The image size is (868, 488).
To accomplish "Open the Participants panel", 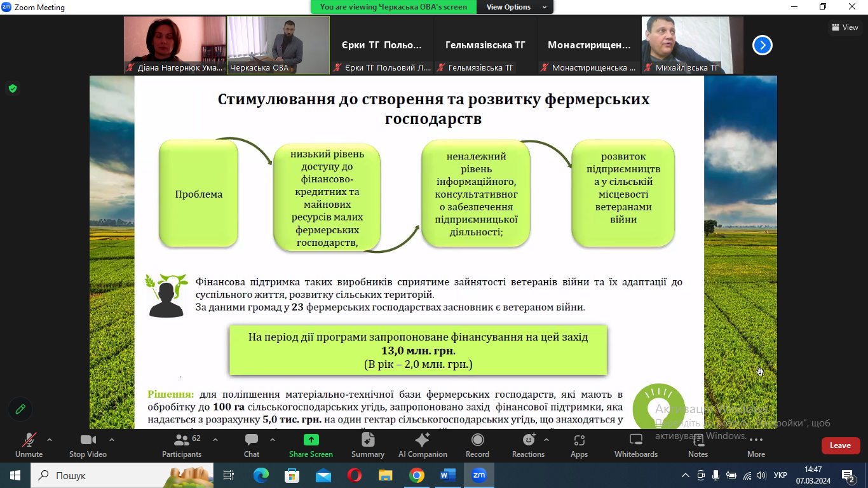I will tap(182, 445).
